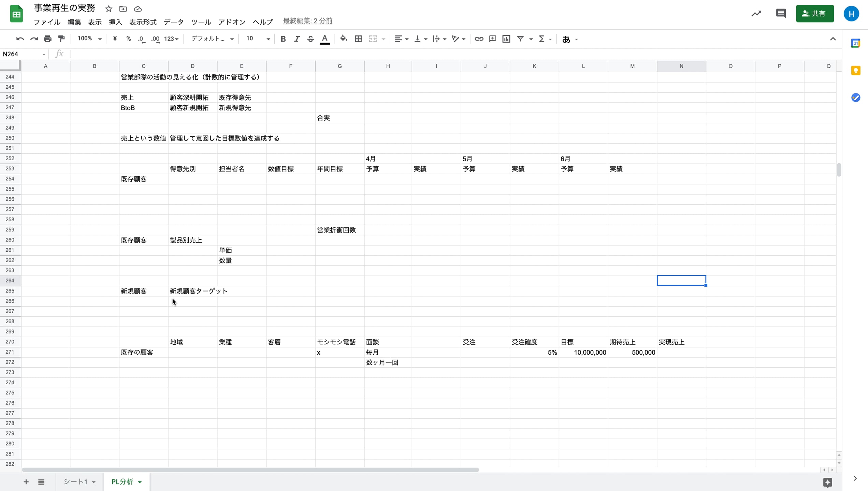This screenshot has width=868, height=491.
Task: Open the comment history icon
Action: 781,14
